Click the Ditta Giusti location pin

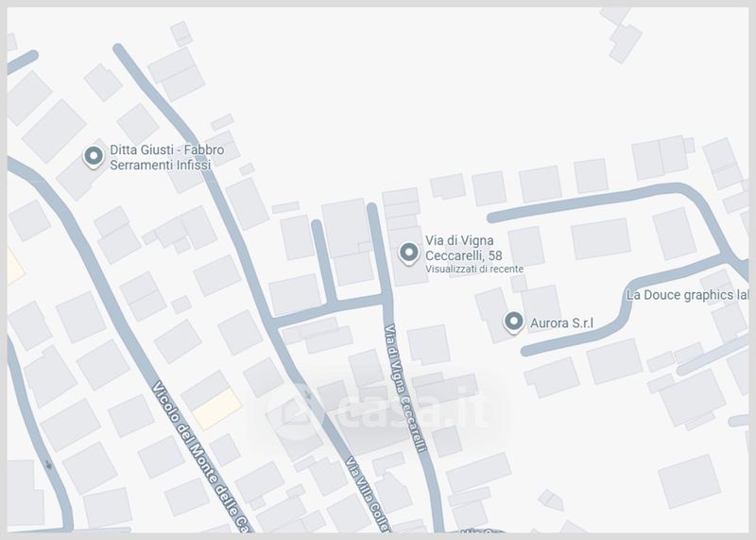click(94, 157)
